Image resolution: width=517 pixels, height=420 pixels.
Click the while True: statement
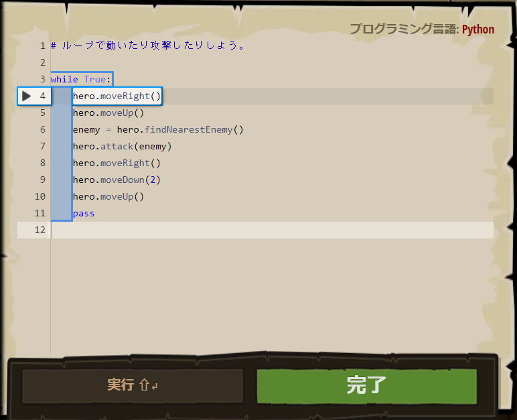[81, 79]
